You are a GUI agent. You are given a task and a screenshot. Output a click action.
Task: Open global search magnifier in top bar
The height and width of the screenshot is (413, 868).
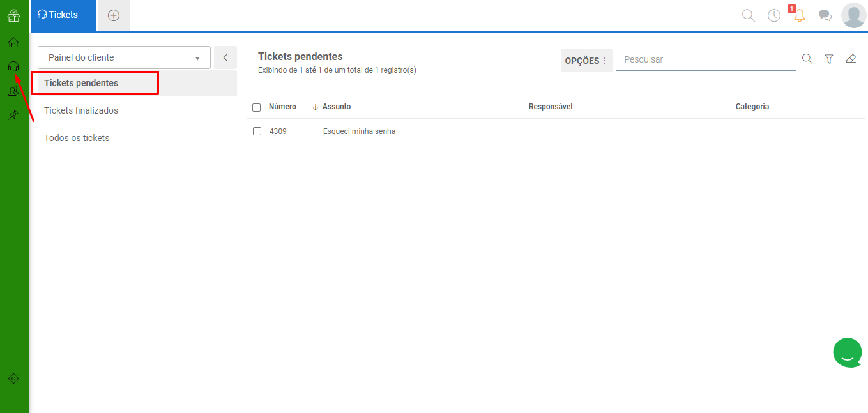[x=748, y=15]
